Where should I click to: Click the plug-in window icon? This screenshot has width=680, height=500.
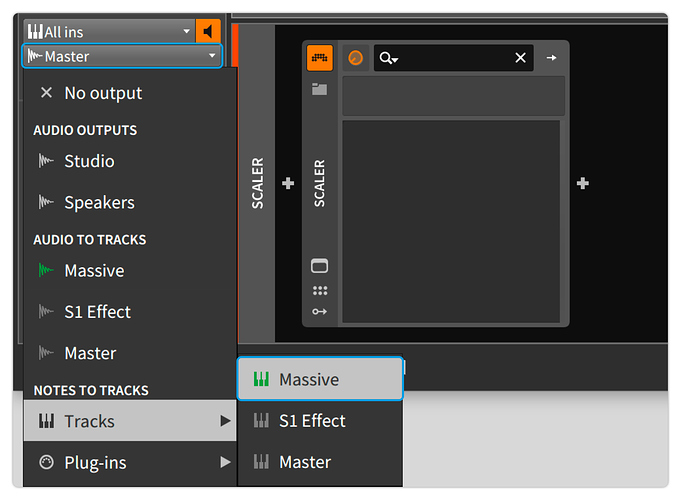320,265
